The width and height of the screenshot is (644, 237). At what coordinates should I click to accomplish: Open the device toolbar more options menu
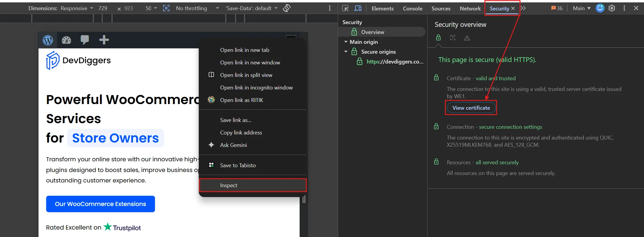tap(330, 8)
